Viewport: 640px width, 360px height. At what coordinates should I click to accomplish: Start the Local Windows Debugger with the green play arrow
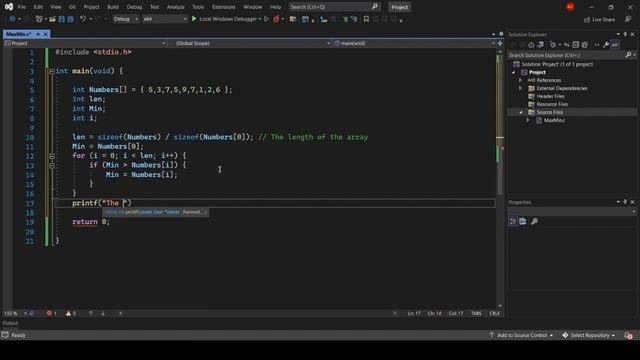[194, 19]
